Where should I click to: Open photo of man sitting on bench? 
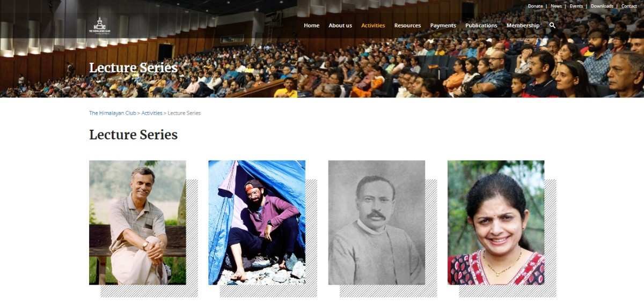tap(137, 222)
